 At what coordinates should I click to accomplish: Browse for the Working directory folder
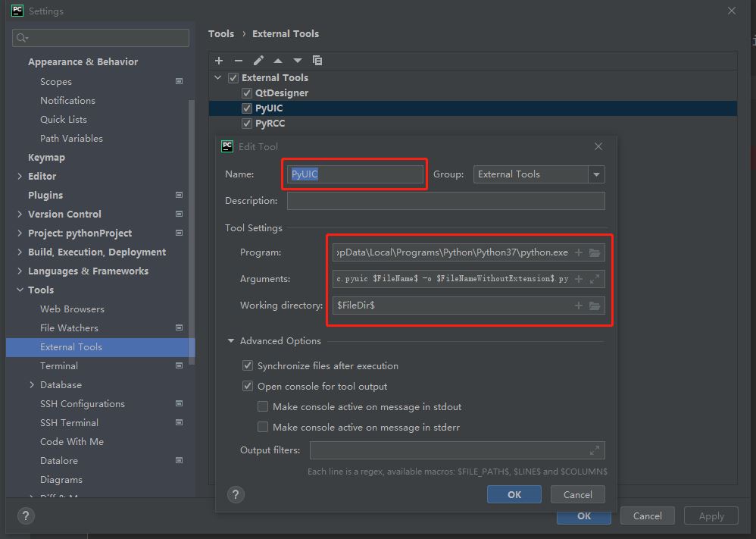[x=595, y=306]
